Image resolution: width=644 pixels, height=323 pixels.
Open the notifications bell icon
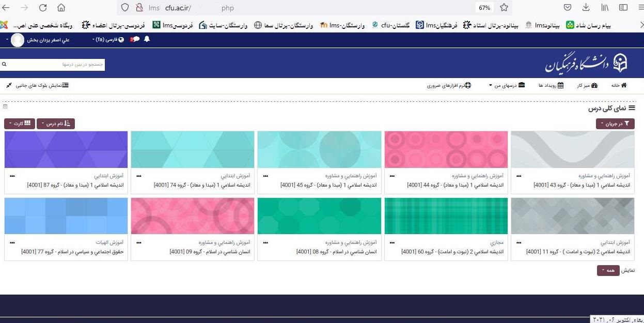point(146,39)
